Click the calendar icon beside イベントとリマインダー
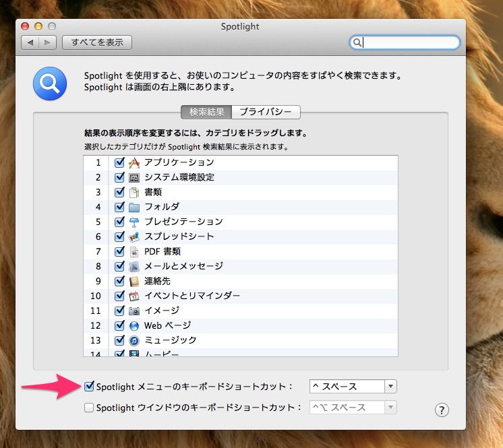 coord(134,296)
